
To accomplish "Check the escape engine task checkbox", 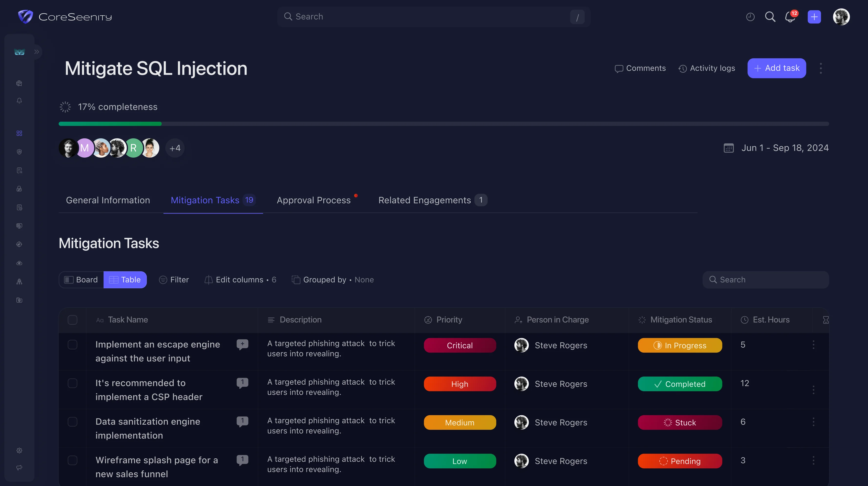I will click(72, 345).
